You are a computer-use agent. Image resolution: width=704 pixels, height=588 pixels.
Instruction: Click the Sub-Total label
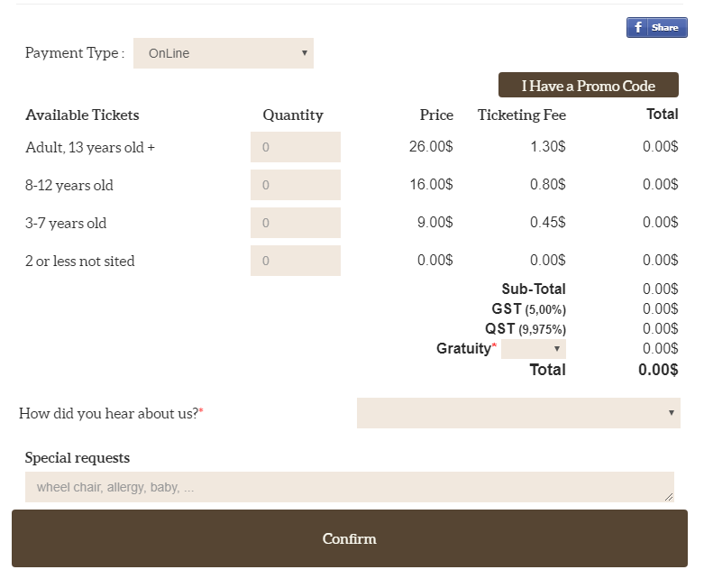click(534, 289)
